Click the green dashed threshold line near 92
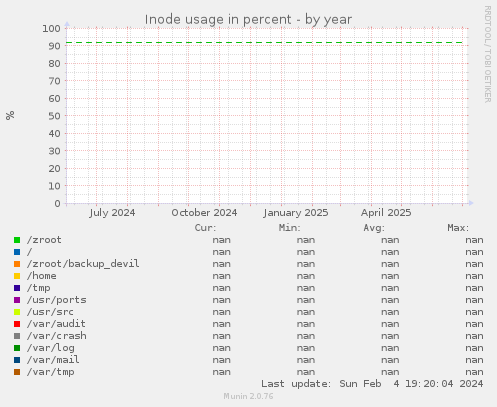 point(265,43)
